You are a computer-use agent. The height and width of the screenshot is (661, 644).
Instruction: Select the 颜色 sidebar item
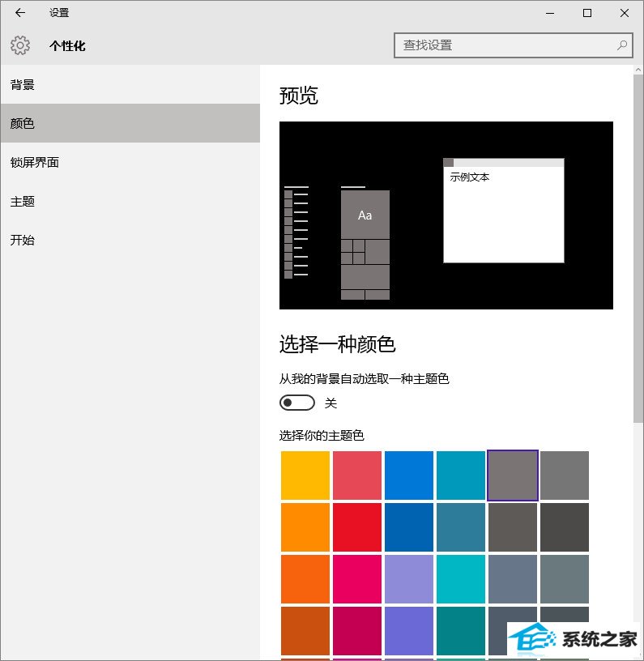130,123
